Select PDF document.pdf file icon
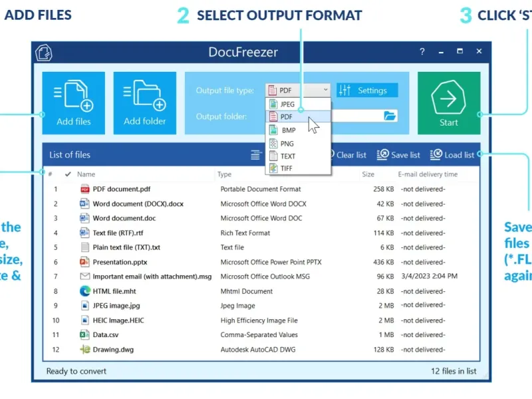 [x=85, y=189]
